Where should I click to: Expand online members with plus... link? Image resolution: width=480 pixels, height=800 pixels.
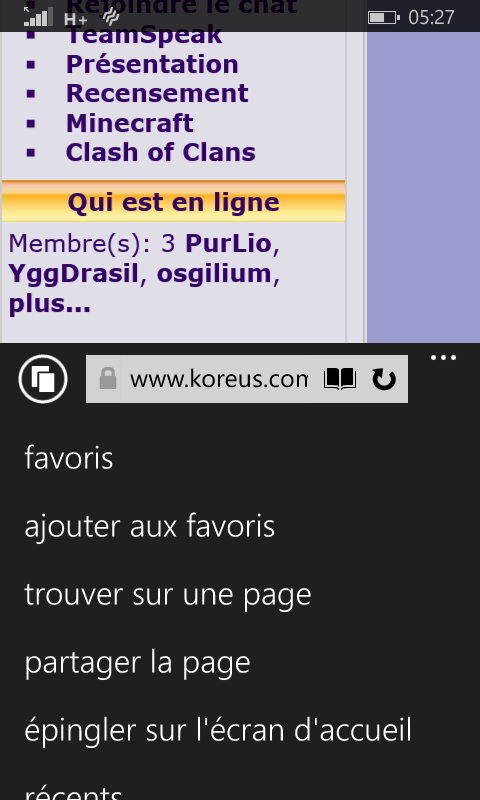tap(49, 304)
